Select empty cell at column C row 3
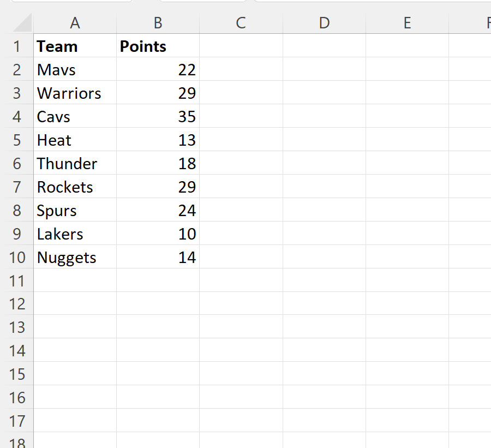This screenshot has width=491, height=448. [x=241, y=93]
